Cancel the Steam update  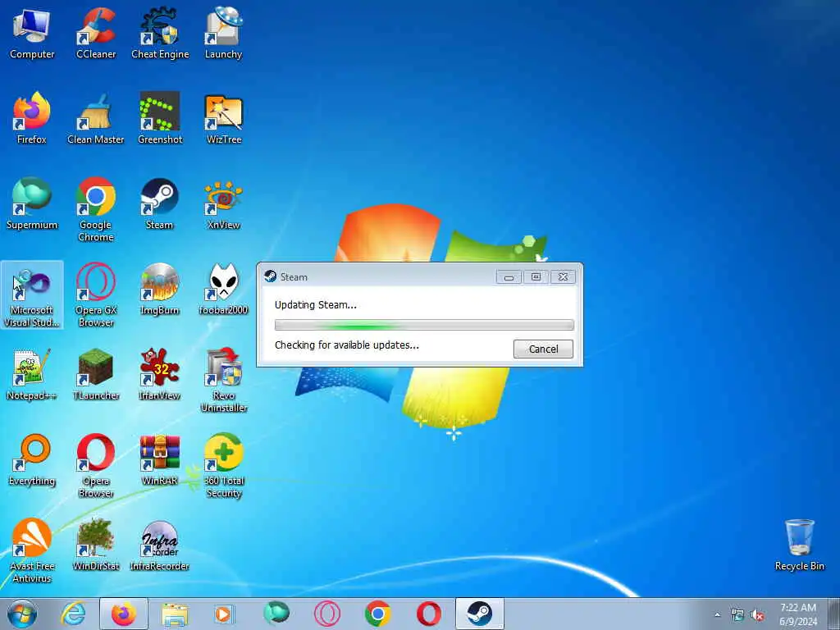(543, 349)
